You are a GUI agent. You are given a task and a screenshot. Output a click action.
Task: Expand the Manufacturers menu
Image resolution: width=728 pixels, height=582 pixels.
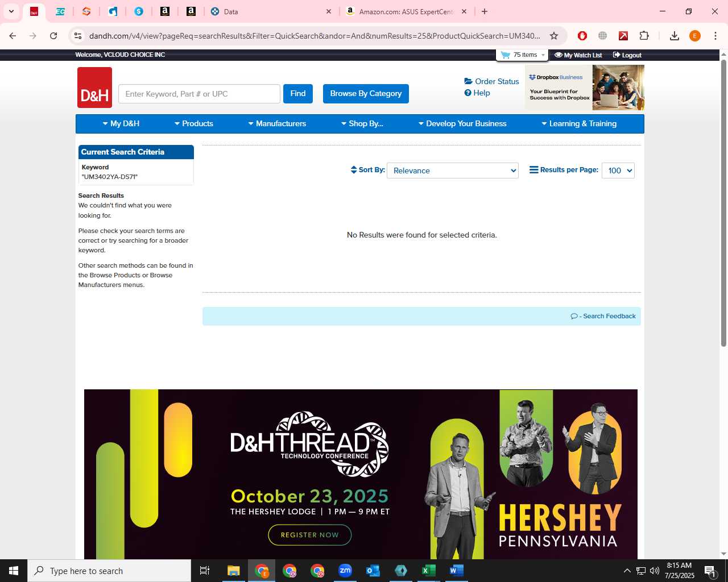tap(277, 123)
